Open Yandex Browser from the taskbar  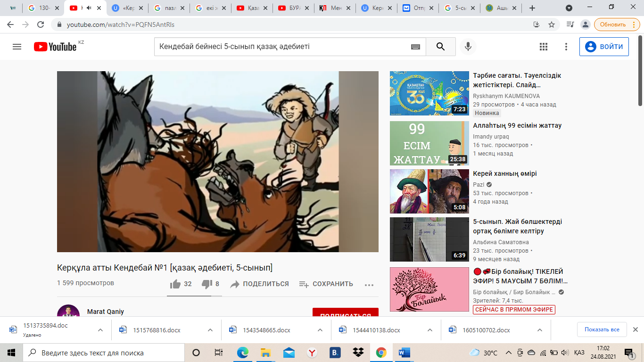coord(312,353)
